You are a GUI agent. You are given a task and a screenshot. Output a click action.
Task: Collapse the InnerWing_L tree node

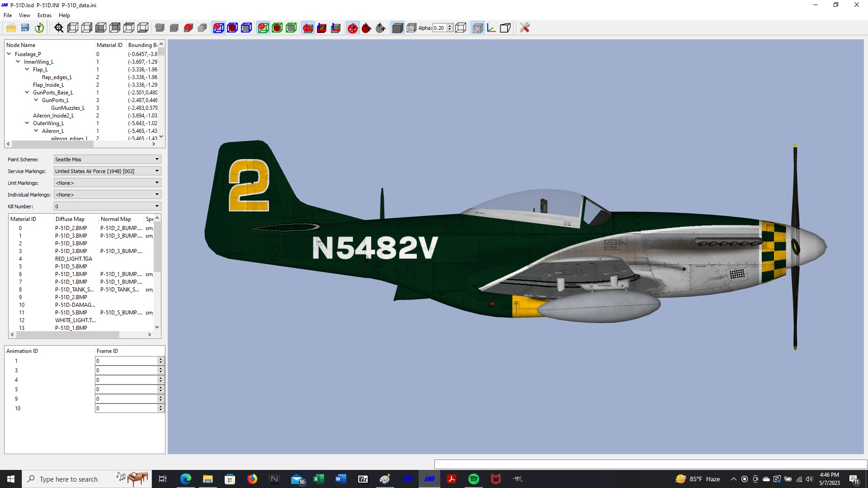[x=18, y=62]
